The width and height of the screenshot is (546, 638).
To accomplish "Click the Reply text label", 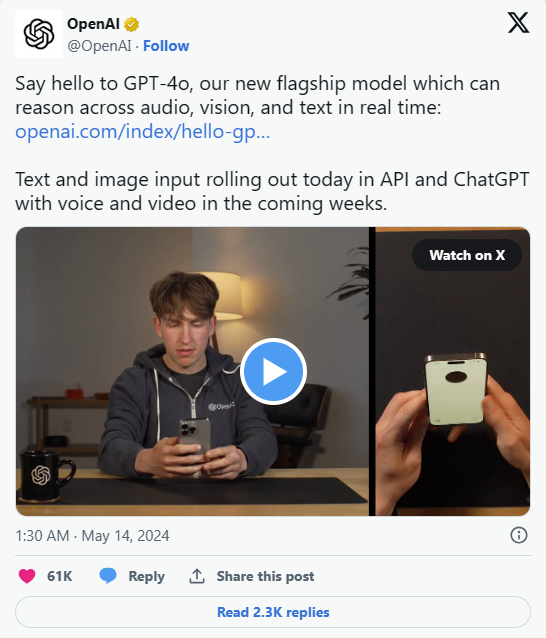I will (x=146, y=576).
